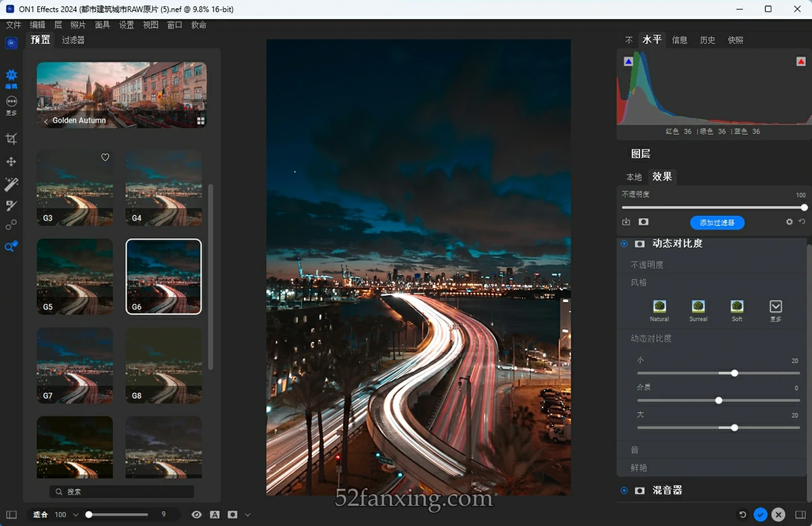Select the G8 preset thumbnail

click(x=164, y=366)
